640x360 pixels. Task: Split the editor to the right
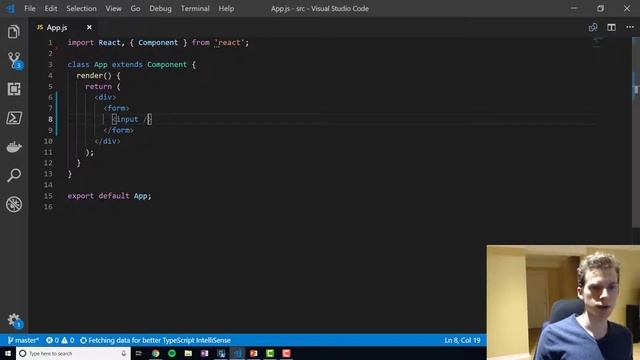611,27
